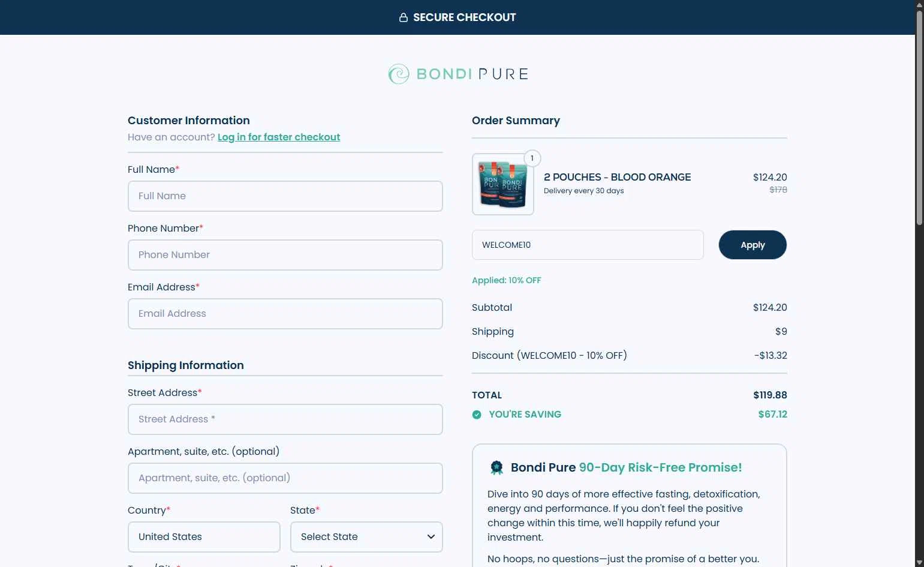Click the coupon code field containing WELCOME10
The image size is (924, 567).
pos(588,245)
